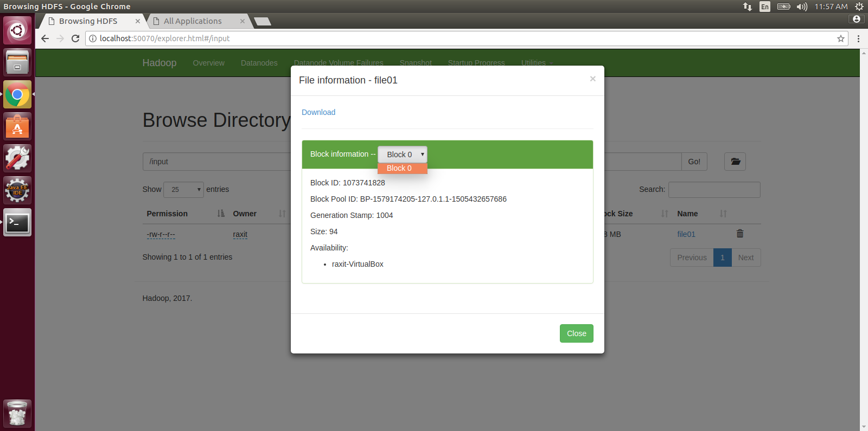Click folder icon next to Go button
Viewport: 868px width, 431px height.
pos(735,162)
